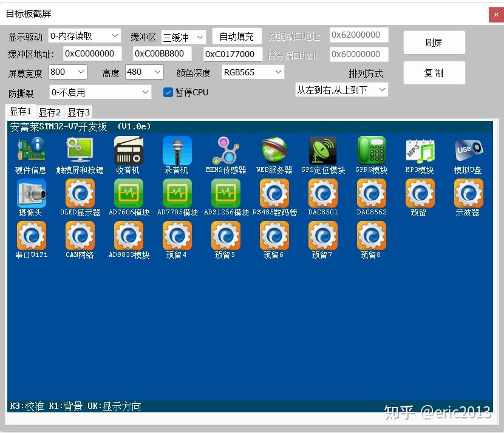Click the OLED显示器 icon

(x=80, y=193)
